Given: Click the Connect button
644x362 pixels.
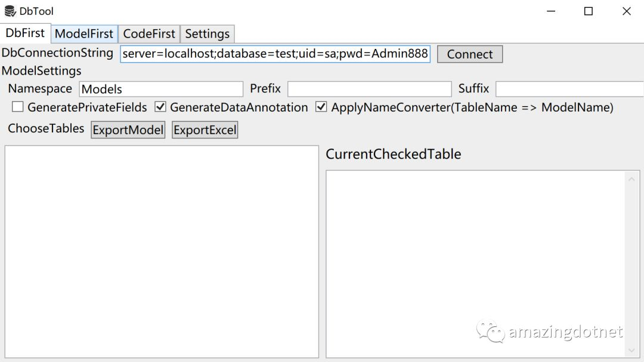Looking at the screenshot, I should pyautogui.click(x=470, y=54).
